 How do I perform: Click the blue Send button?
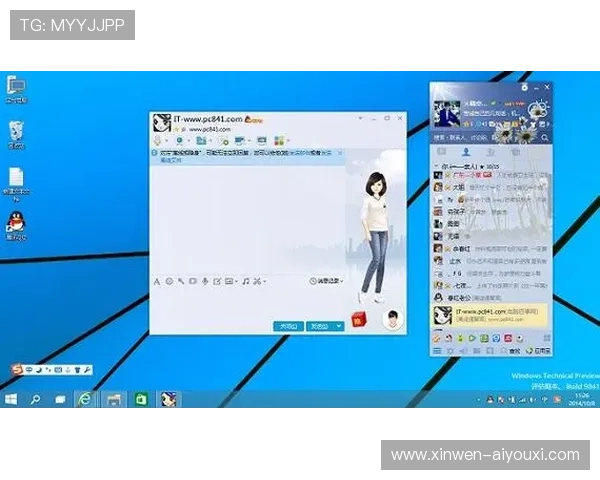coord(320,326)
